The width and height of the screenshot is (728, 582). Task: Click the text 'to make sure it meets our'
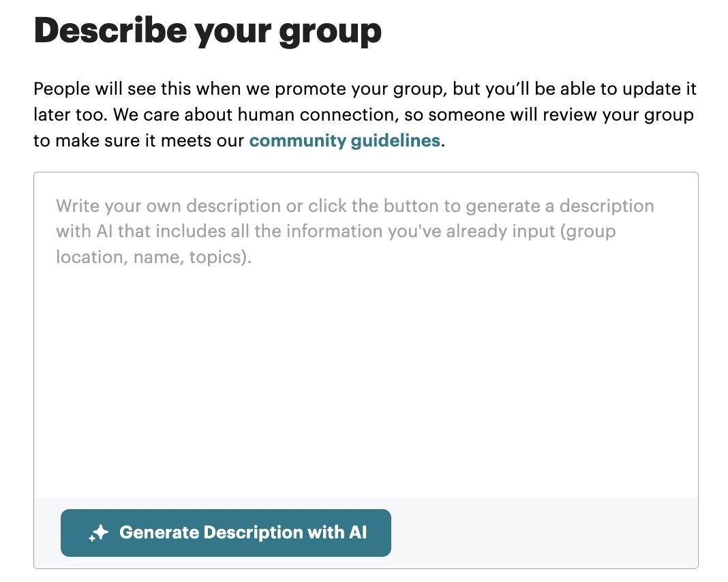click(139, 140)
